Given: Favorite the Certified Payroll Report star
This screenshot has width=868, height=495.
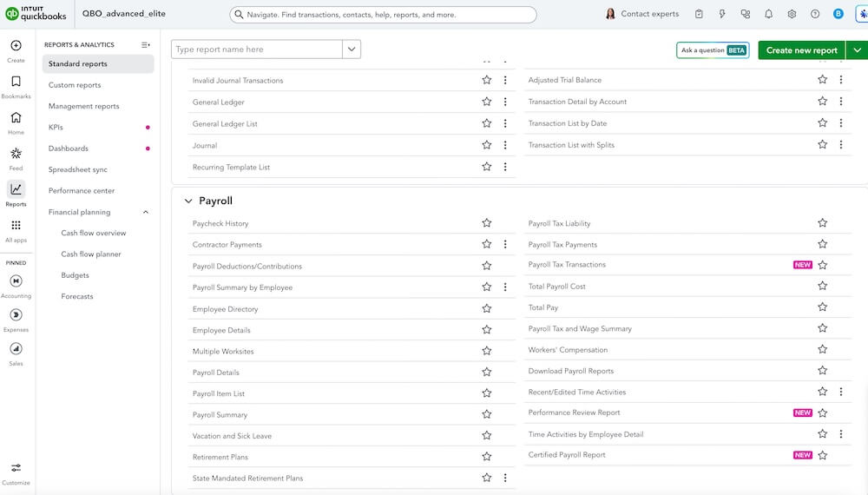Looking at the screenshot, I should (823, 455).
